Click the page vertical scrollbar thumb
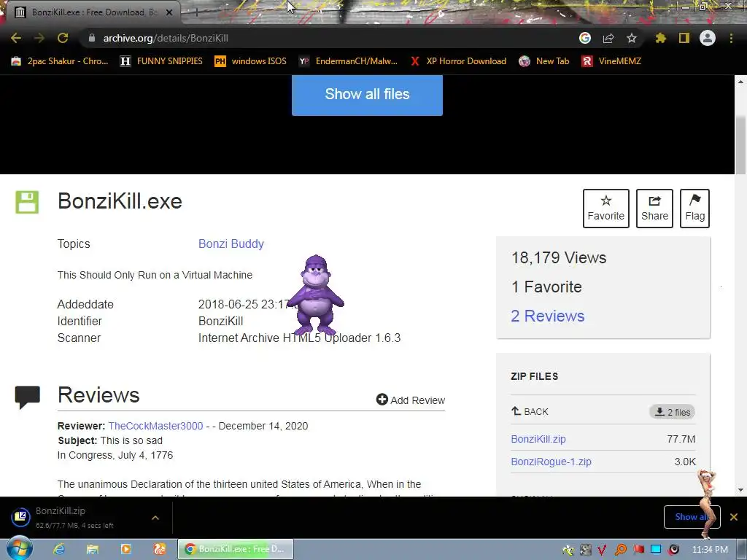747x560 pixels. click(741, 145)
